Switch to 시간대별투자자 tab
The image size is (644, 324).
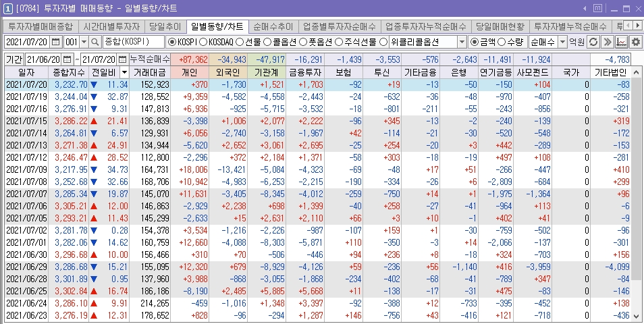(111, 27)
